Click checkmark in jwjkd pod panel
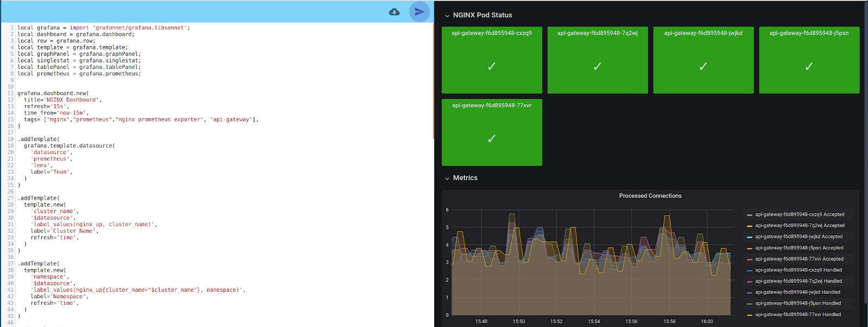Screen dimensions: 868x327 [x=703, y=66]
